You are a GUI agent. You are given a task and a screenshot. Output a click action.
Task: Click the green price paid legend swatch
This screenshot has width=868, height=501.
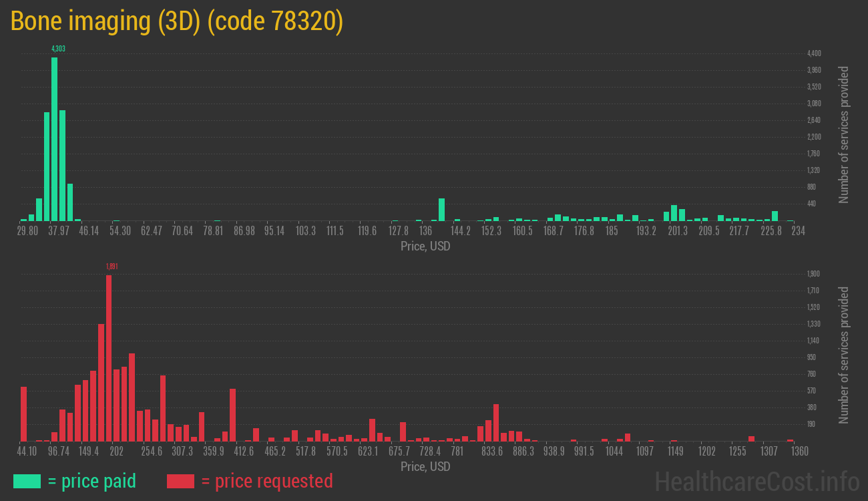coord(27,481)
